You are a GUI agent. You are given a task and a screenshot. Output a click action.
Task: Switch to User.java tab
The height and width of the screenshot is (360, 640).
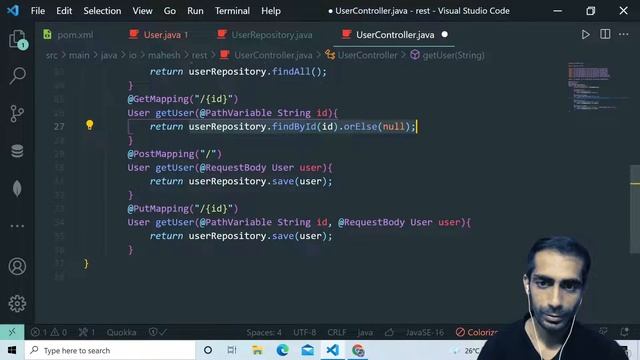click(x=159, y=35)
